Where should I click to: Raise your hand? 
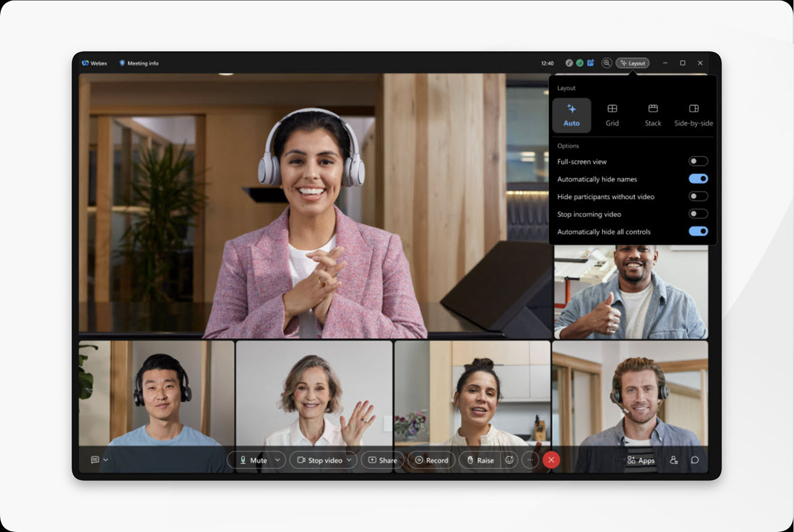point(480,460)
